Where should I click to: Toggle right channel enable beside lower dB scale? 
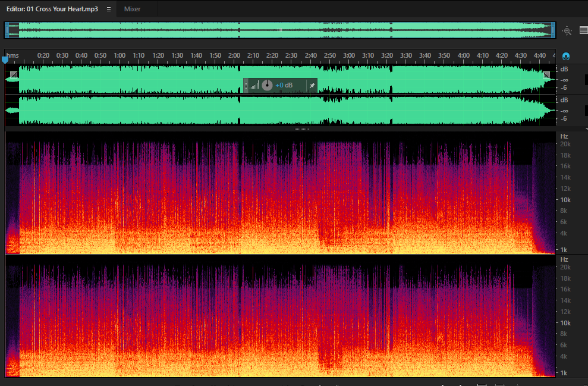click(586, 110)
